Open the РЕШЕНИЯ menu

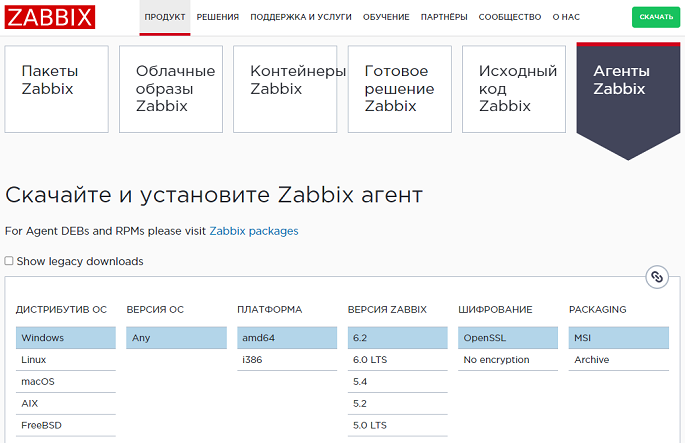tap(218, 17)
